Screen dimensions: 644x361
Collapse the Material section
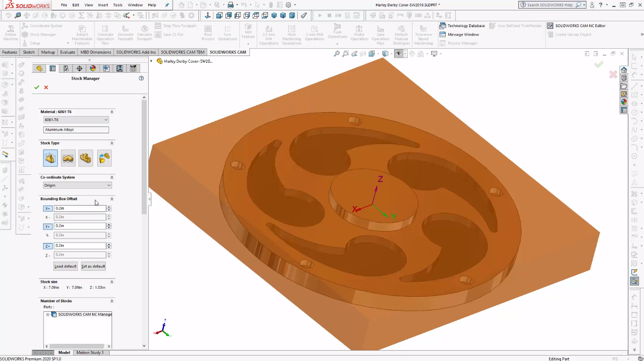(x=112, y=112)
